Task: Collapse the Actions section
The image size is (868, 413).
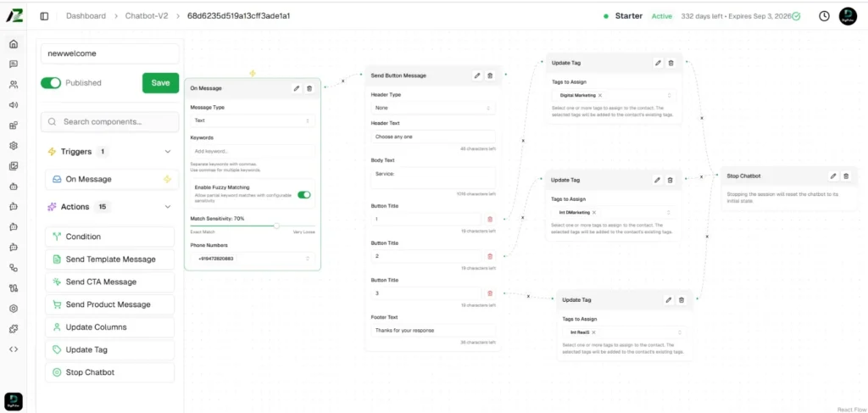Action: coord(167,207)
